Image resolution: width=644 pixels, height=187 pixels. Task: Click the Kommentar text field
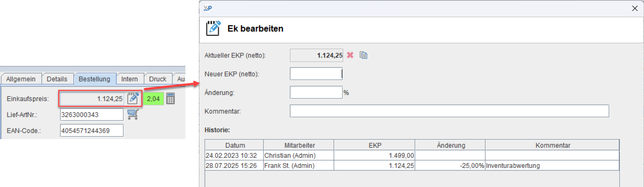(x=449, y=111)
